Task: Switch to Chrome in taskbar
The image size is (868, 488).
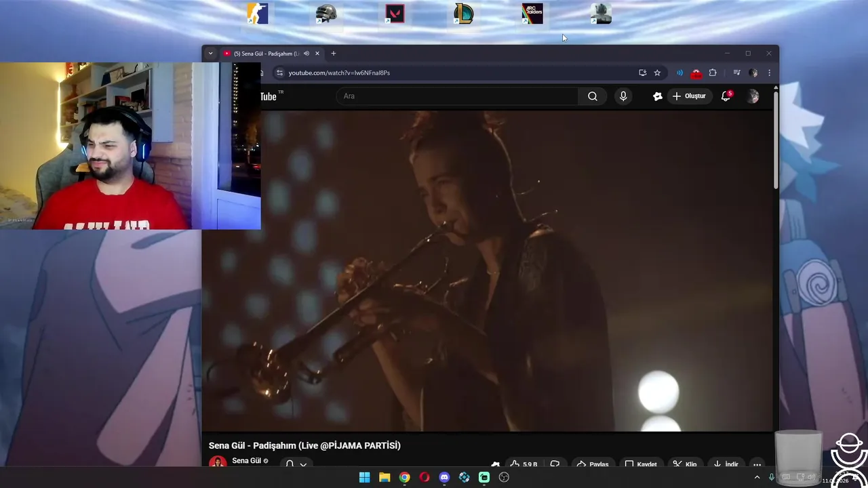Action: pyautogui.click(x=404, y=477)
